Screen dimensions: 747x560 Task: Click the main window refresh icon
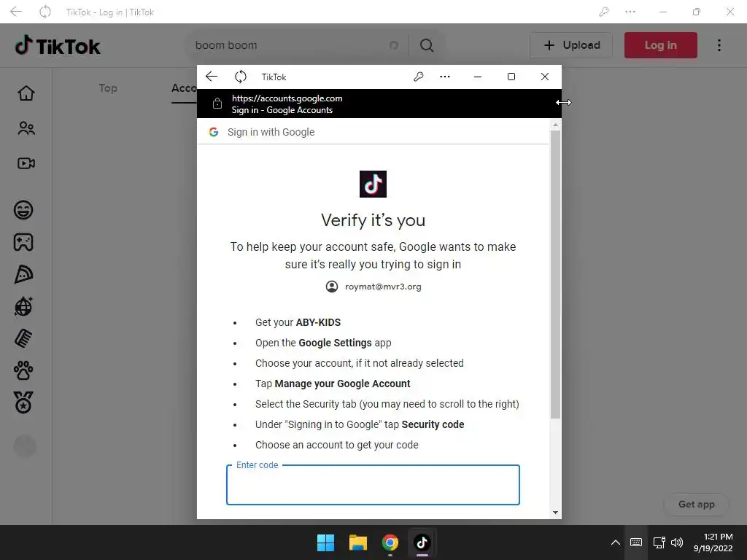(44, 12)
